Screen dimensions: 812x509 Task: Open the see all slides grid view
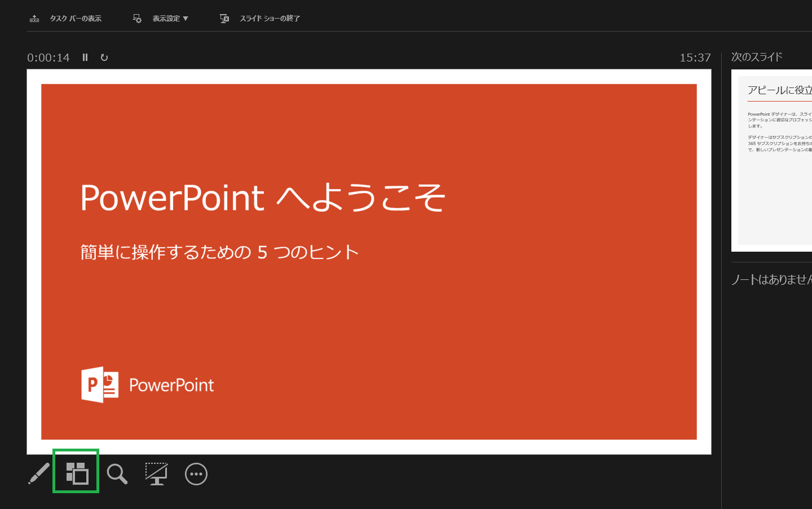[x=77, y=473]
